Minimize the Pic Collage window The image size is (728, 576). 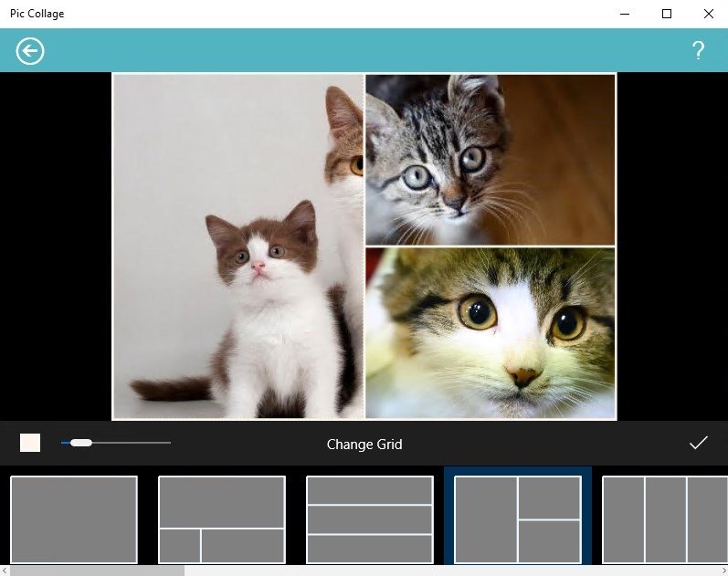[x=625, y=14]
